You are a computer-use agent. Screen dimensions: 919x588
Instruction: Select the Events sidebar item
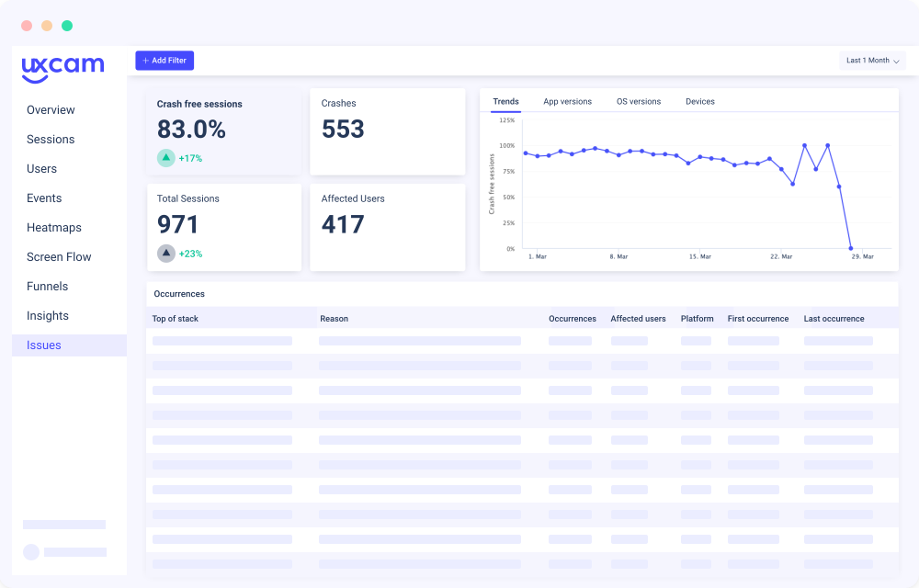(x=44, y=198)
